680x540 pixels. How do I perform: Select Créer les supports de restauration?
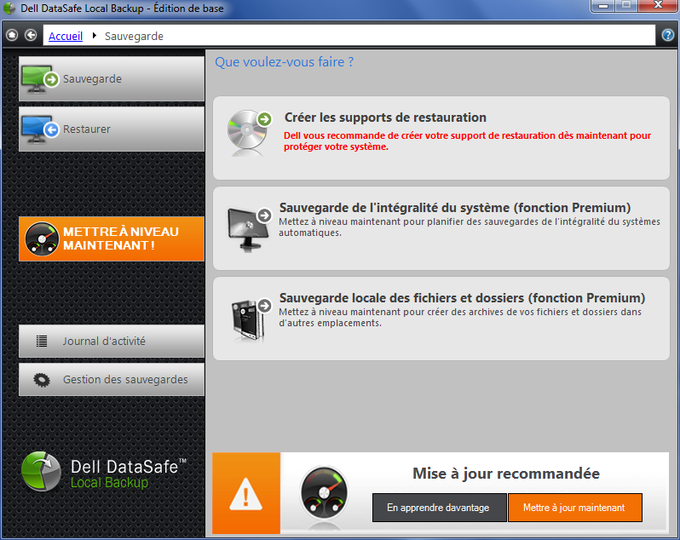tap(441, 138)
